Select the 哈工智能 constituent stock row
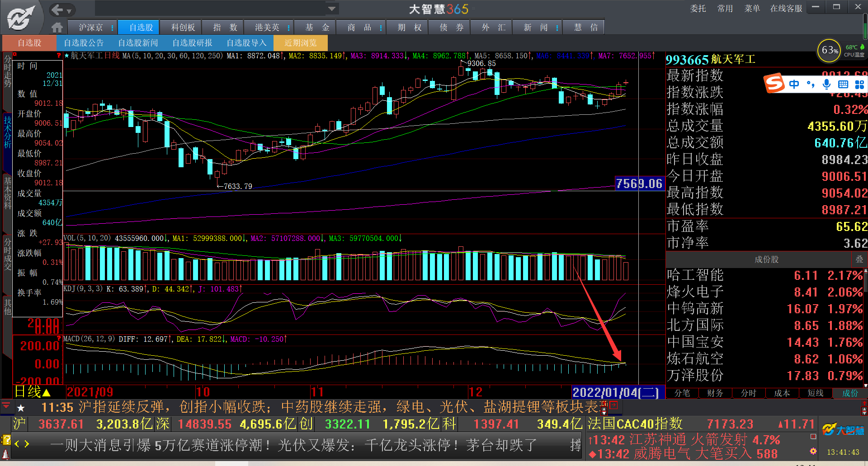The width and height of the screenshot is (868, 466). point(765,275)
